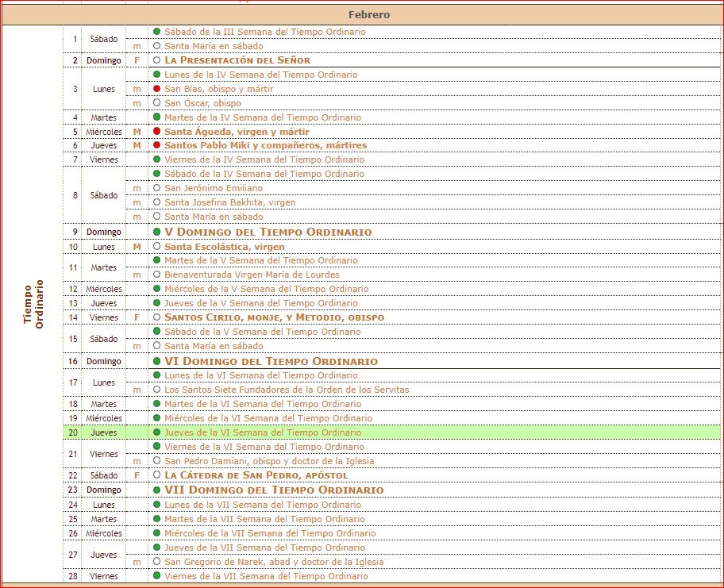Viewport: 724px width, 588px height.
Task: Click the Tiempo Ordinario vertical season label
Action: coord(33,303)
